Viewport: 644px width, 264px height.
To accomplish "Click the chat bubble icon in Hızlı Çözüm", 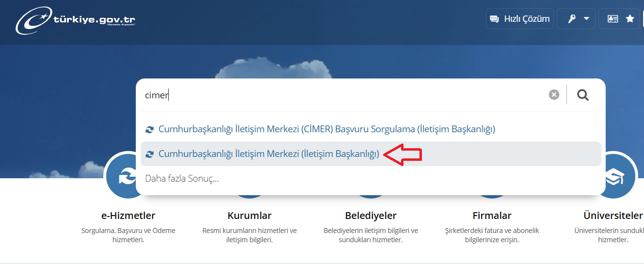I will click(x=495, y=19).
